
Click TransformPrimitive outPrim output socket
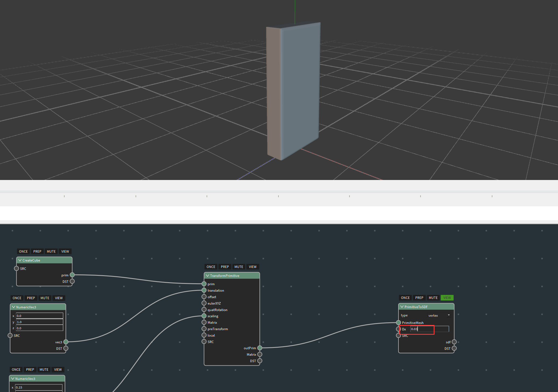pyautogui.click(x=260, y=348)
